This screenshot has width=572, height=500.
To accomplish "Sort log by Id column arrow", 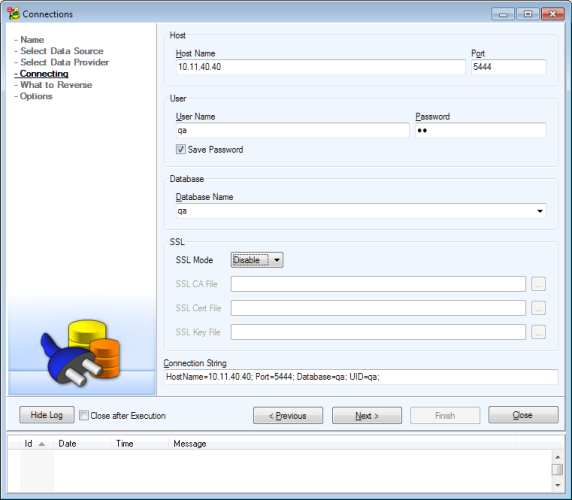I will [x=42, y=444].
